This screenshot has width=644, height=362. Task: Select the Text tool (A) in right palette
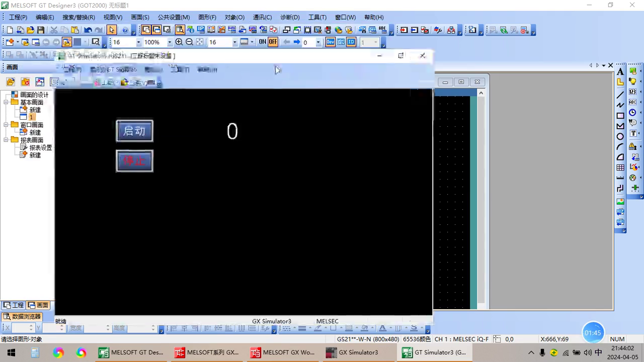click(620, 71)
